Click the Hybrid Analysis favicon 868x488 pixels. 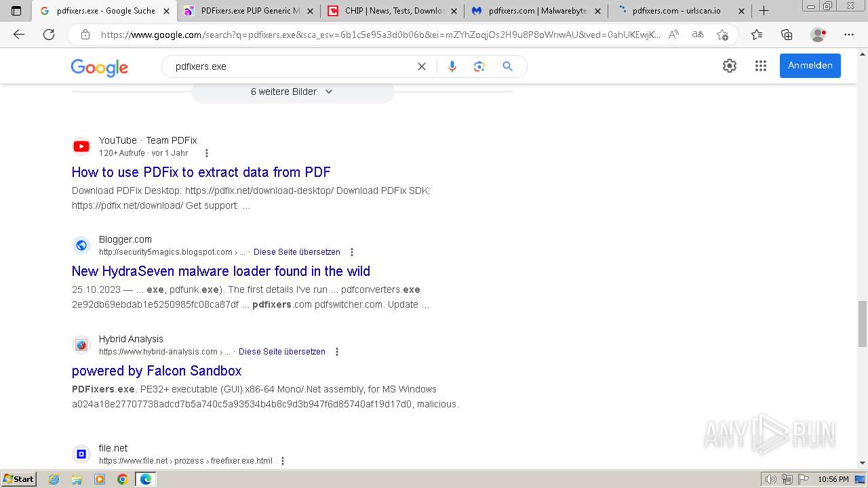tap(81, 345)
